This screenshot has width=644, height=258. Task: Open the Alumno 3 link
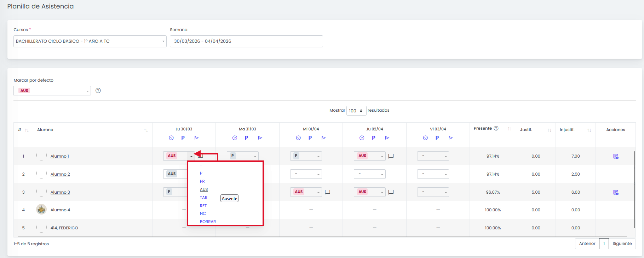click(60, 192)
